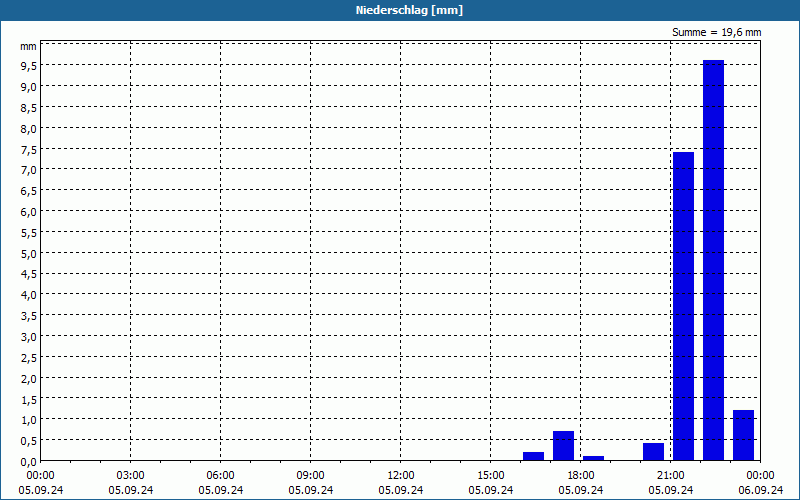Image resolution: width=800 pixels, height=500 pixels.
Task: Click the '06:00' time axis label
Action: tap(220, 475)
